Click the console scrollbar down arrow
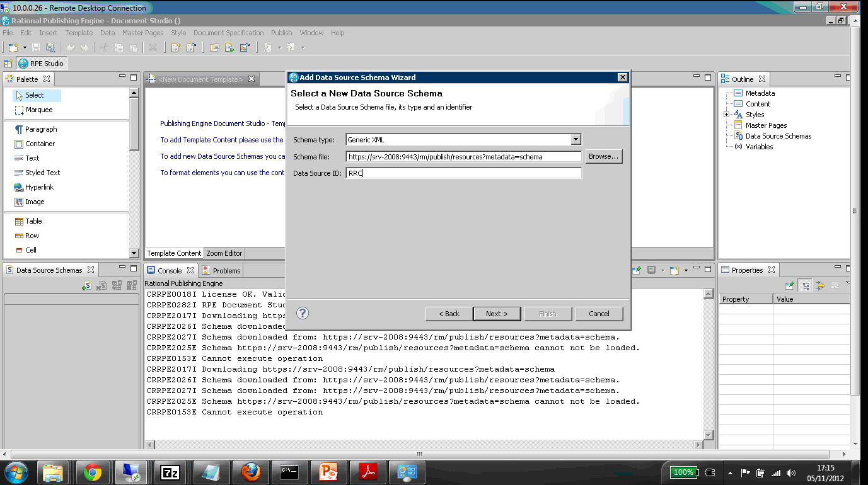 click(708, 435)
